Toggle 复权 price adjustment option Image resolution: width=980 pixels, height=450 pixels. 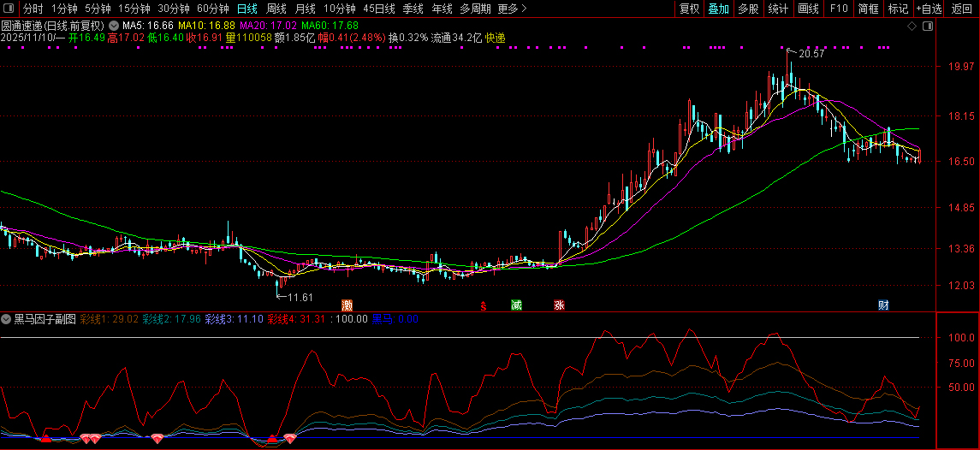click(x=689, y=9)
